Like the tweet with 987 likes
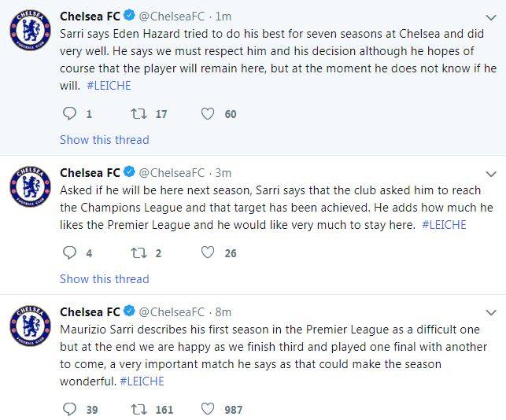 208,409
